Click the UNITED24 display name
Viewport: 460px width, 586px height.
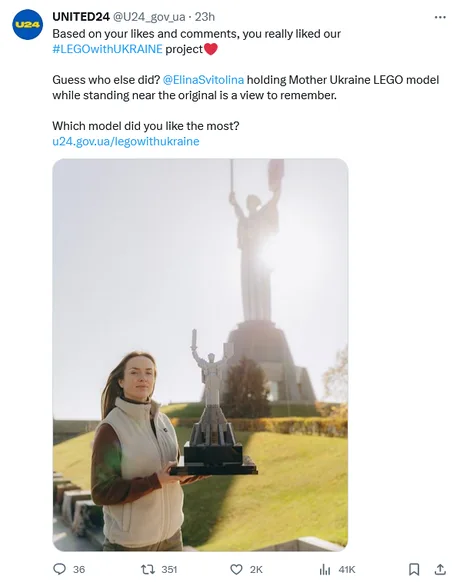[81, 17]
